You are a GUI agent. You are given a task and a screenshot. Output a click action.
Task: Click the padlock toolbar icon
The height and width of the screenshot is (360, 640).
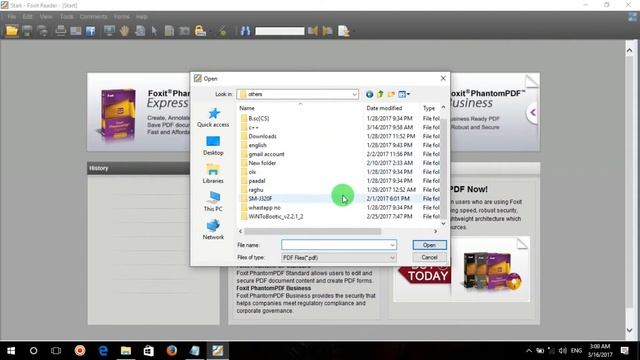(200, 31)
